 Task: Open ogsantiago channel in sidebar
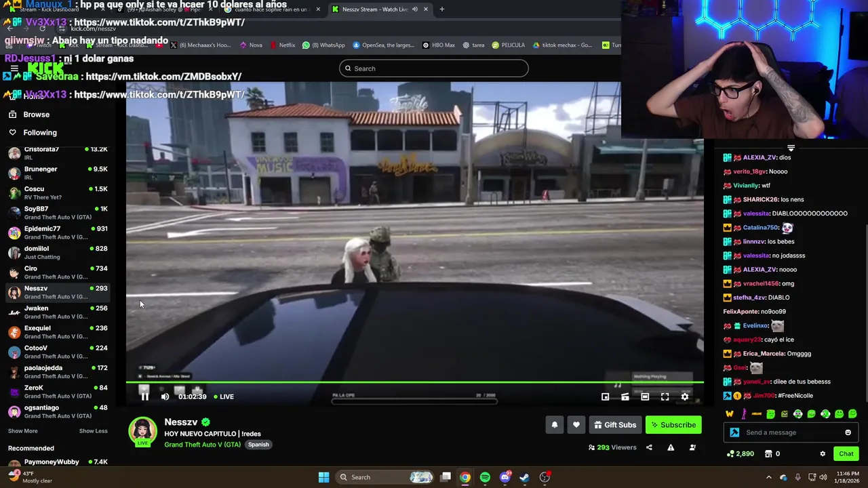pyautogui.click(x=58, y=411)
